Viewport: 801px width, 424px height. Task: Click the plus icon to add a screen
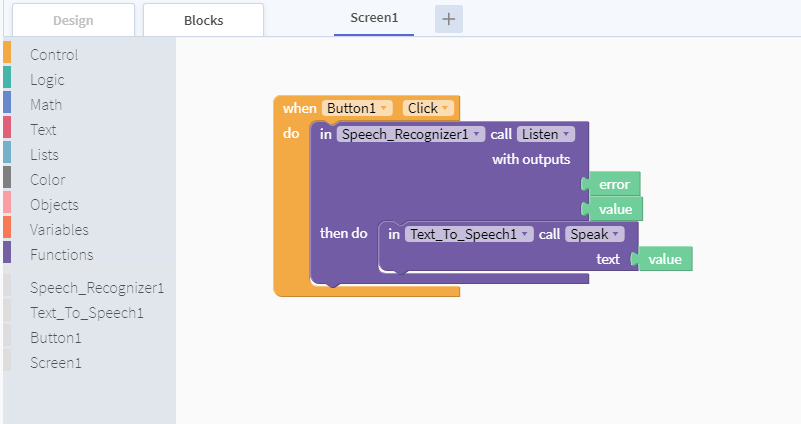pyautogui.click(x=448, y=19)
